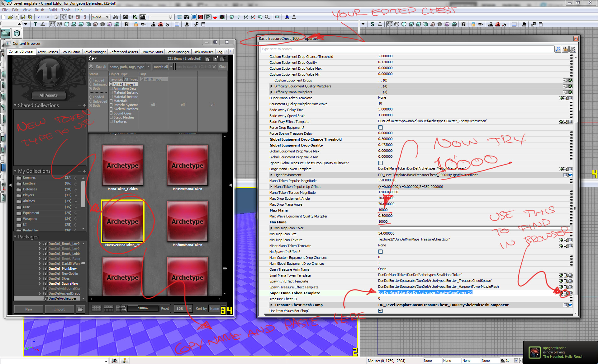Open the match all dropdown
This screenshot has height=364, width=598.
click(x=163, y=67)
